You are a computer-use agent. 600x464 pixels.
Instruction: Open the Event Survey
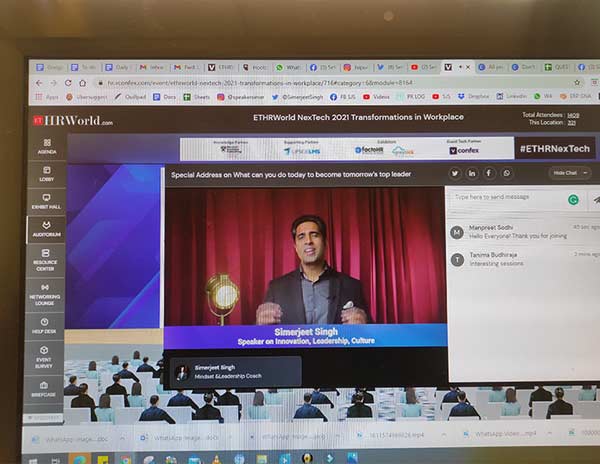point(44,357)
